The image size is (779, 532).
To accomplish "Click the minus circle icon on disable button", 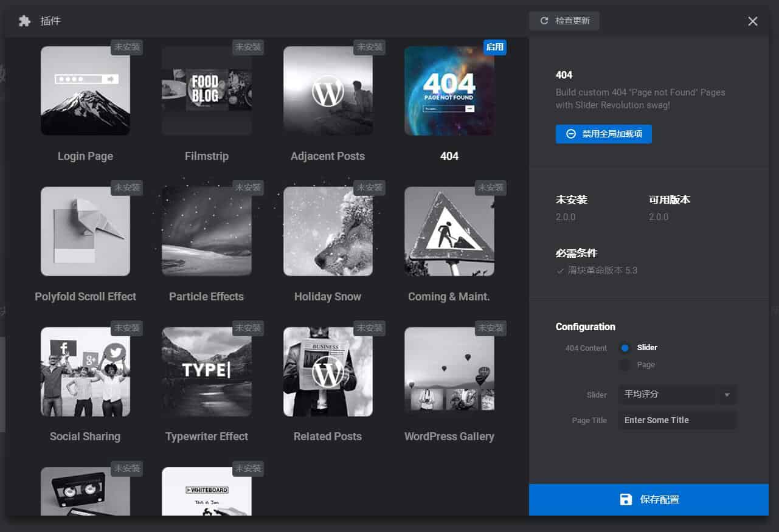I will click(x=571, y=134).
